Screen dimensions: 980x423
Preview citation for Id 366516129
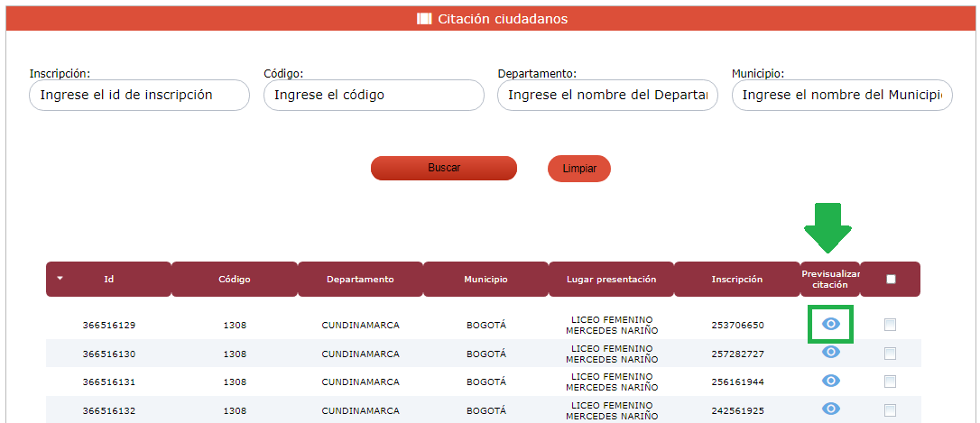click(831, 324)
